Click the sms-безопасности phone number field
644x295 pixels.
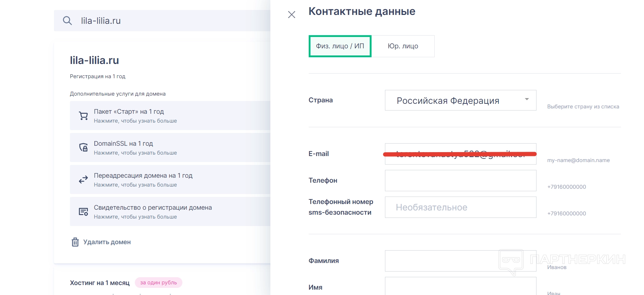coord(460,207)
